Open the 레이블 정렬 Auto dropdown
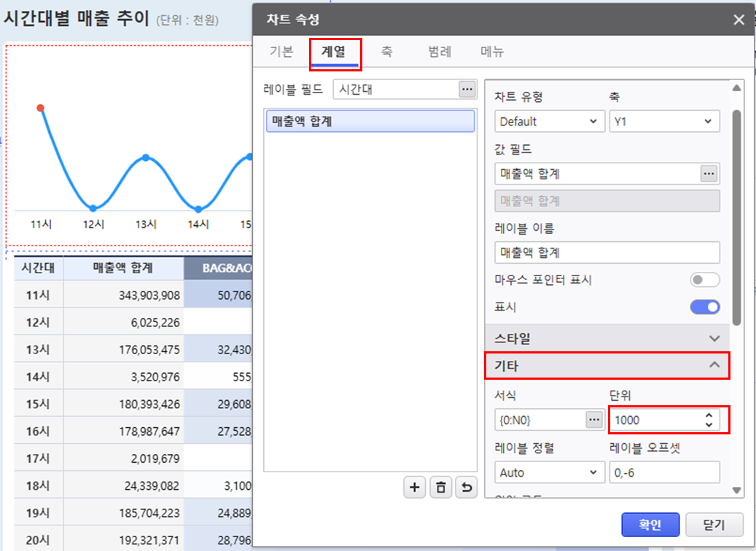The height and width of the screenshot is (551, 756). pos(550,472)
